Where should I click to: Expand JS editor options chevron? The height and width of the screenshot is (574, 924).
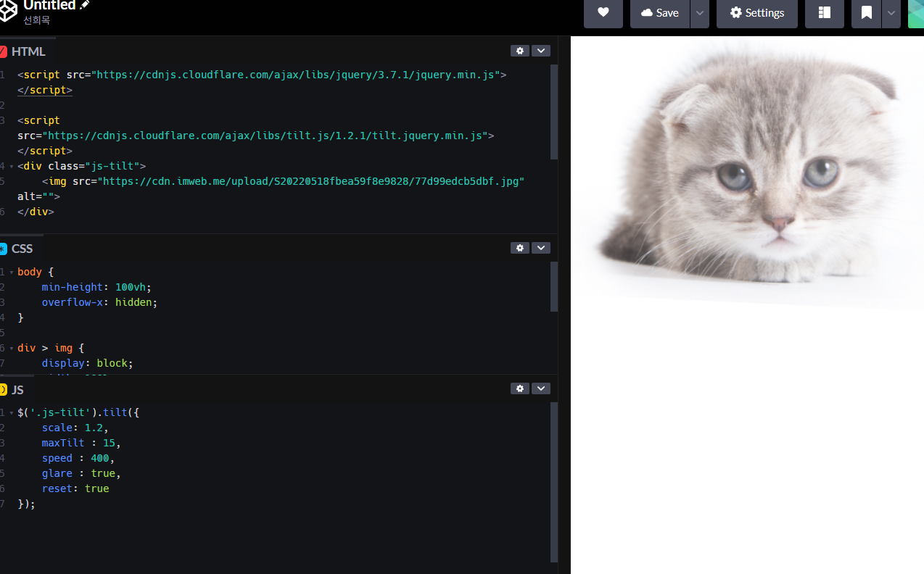(x=541, y=388)
